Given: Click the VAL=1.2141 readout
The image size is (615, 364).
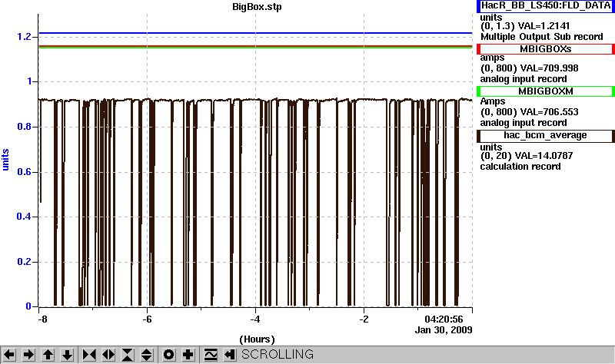Looking at the screenshot, I should click(544, 26).
